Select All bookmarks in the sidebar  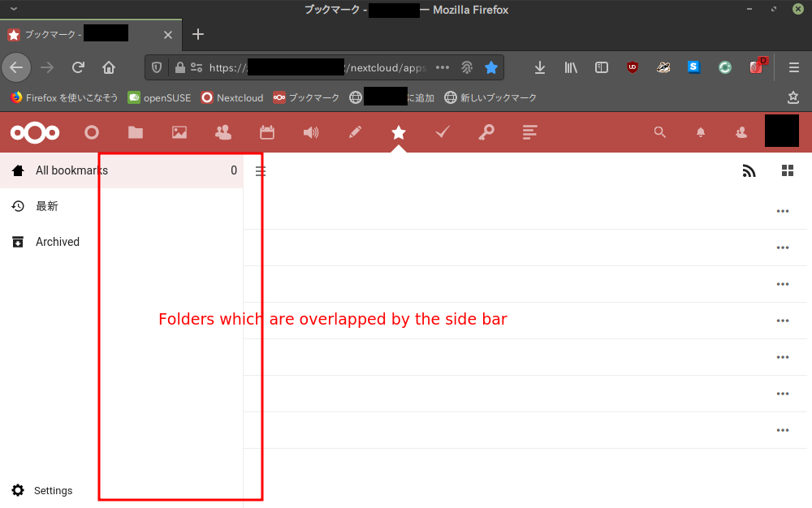[x=122, y=170]
